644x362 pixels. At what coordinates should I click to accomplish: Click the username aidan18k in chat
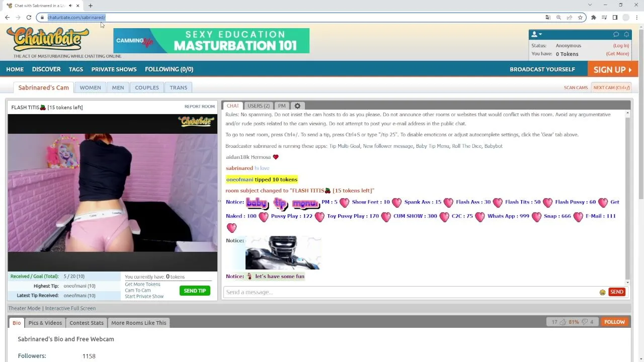tap(237, 157)
